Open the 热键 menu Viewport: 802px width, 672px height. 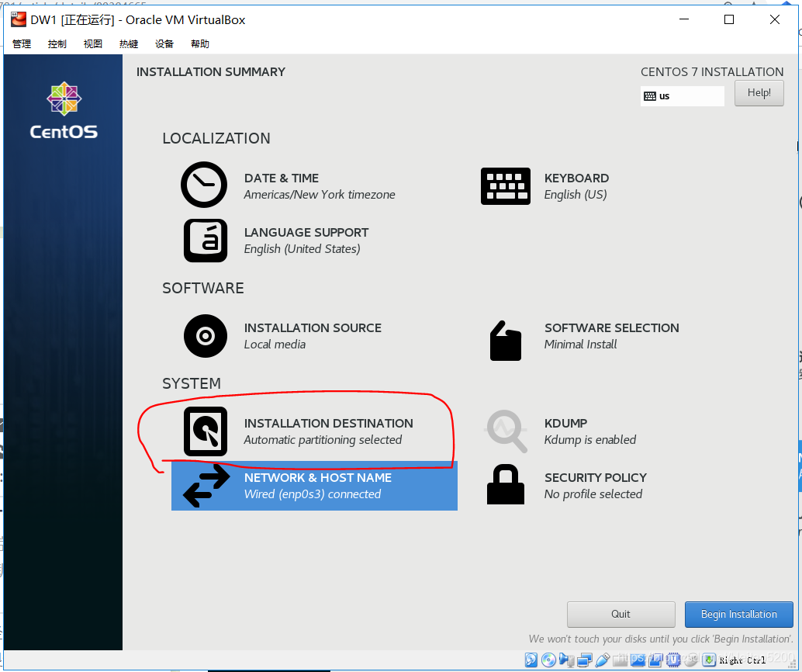pos(129,44)
